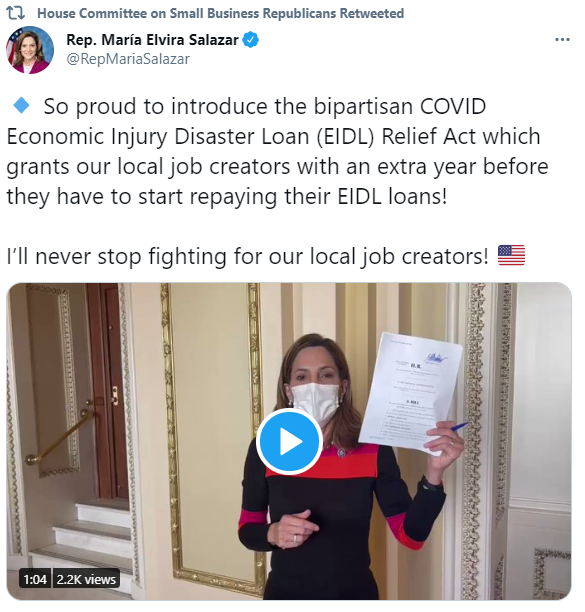Image resolution: width=585 pixels, height=612 pixels.
Task: Open the three-dot more options menu
Action: pyautogui.click(x=562, y=39)
